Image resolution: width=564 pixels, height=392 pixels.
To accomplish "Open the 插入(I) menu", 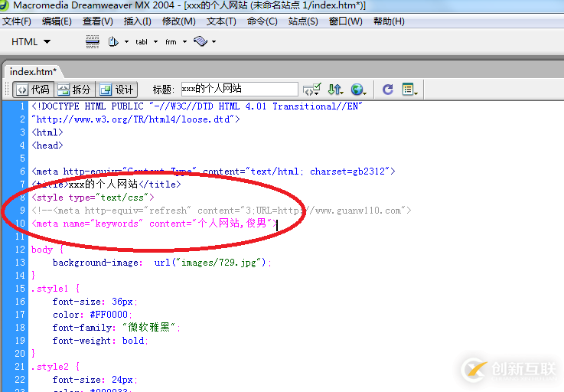I will (x=138, y=21).
